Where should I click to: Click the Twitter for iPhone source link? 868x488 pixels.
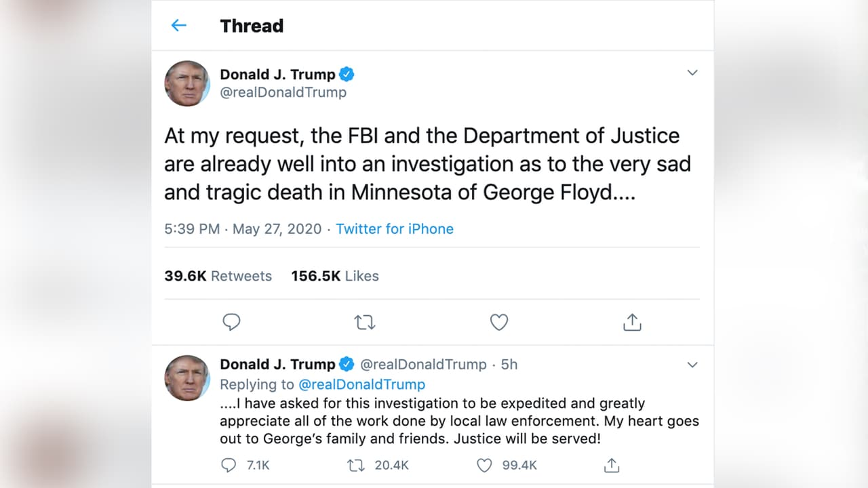pyautogui.click(x=395, y=229)
